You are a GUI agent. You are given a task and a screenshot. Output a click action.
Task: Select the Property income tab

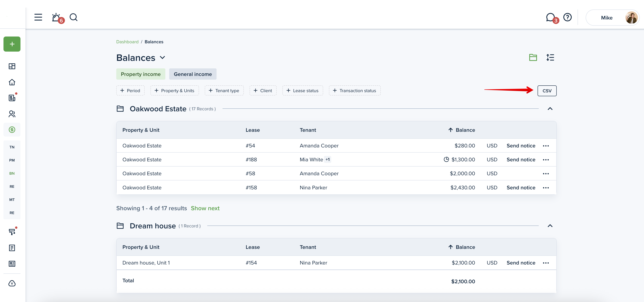[x=140, y=74]
